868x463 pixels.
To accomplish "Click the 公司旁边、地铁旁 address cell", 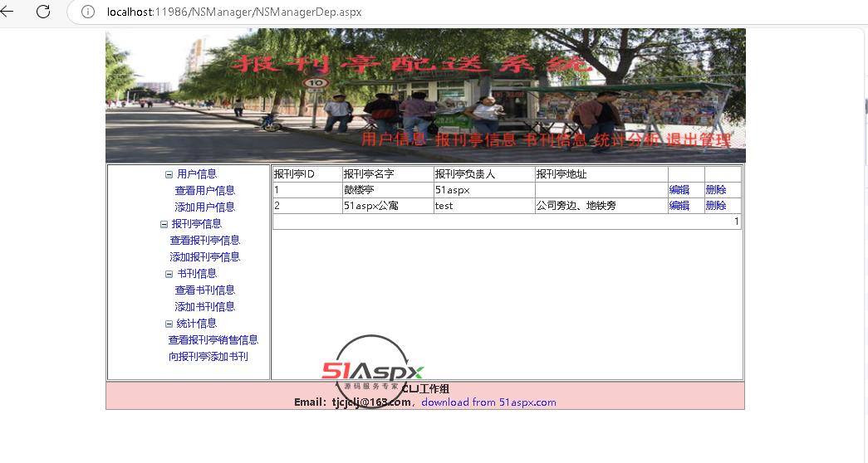I will click(601, 206).
